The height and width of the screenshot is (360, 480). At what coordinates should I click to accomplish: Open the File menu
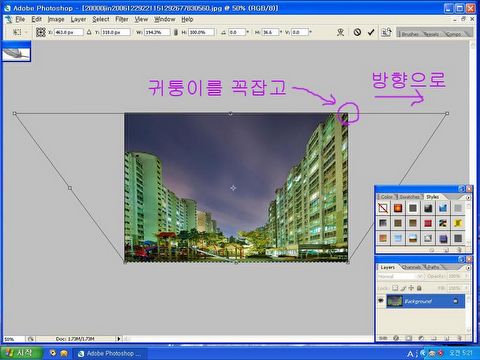click(20, 19)
